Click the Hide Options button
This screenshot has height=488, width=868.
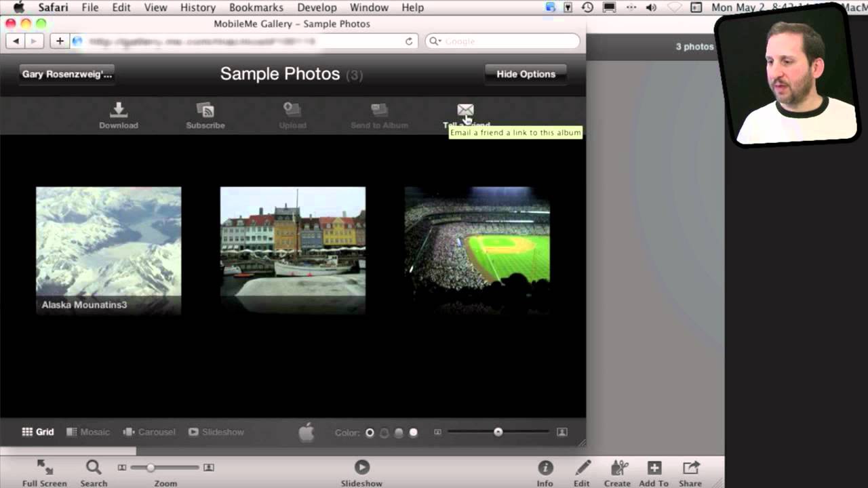526,74
